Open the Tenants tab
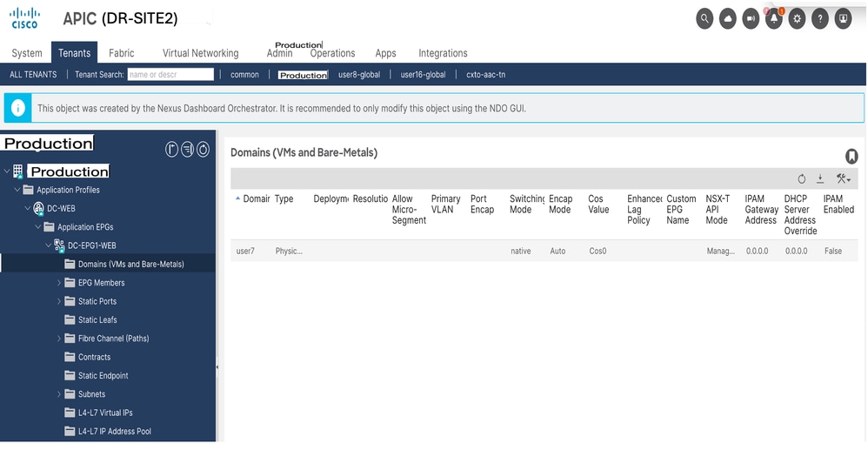The height and width of the screenshot is (450, 868). point(74,52)
